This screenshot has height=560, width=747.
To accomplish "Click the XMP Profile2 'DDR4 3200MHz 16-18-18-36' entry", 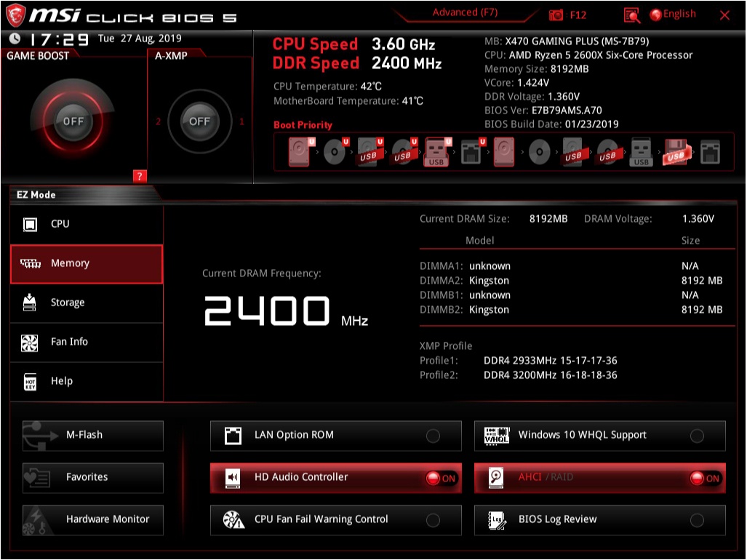I will [x=550, y=375].
